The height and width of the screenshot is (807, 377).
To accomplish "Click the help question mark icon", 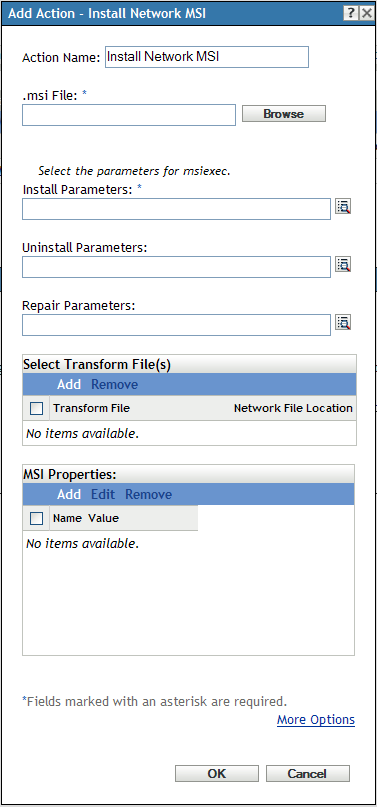I will [x=351, y=13].
